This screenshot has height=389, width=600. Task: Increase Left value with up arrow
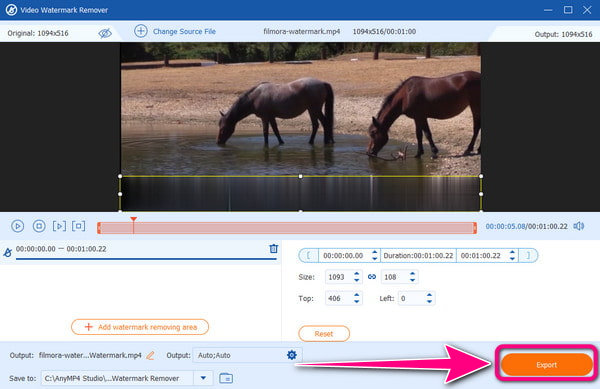[429, 295]
